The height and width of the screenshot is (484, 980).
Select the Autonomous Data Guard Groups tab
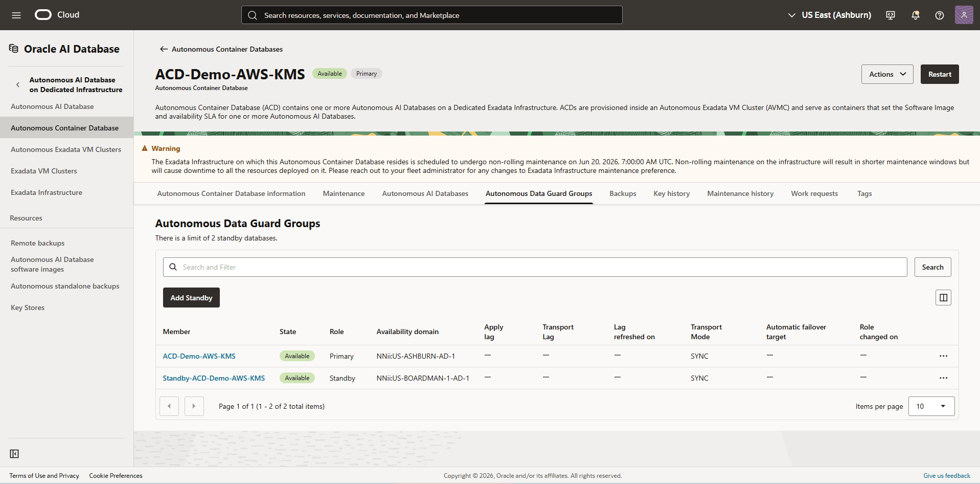(x=539, y=193)
